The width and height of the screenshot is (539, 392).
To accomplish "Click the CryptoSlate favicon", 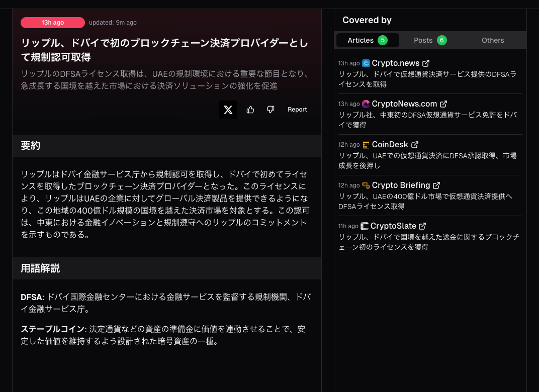I will (x=366, y=226).
